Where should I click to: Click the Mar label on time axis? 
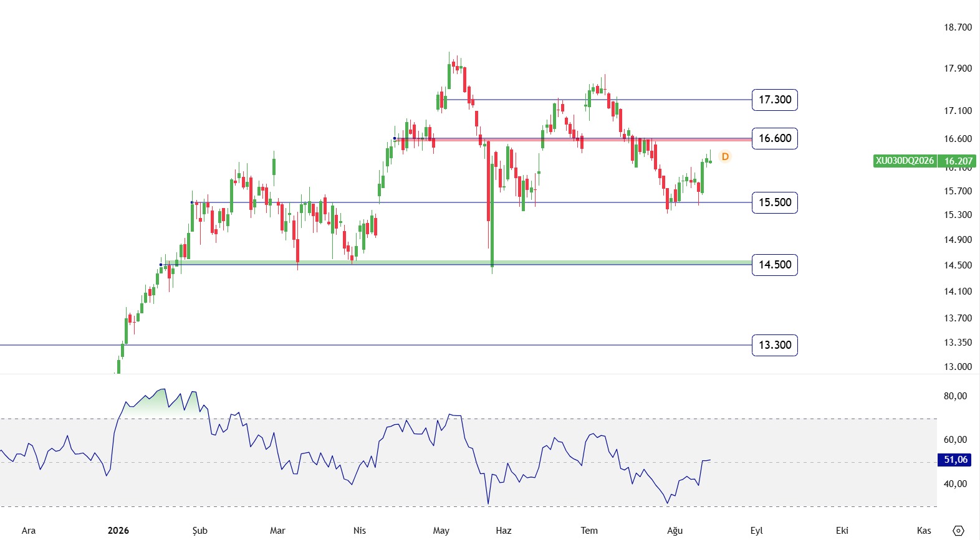(277, 531)
